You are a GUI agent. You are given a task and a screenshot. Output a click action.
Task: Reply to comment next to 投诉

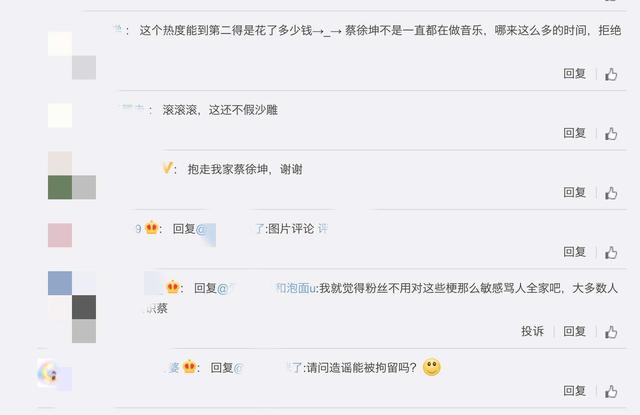pyautogui.click(x=574, y=331)
